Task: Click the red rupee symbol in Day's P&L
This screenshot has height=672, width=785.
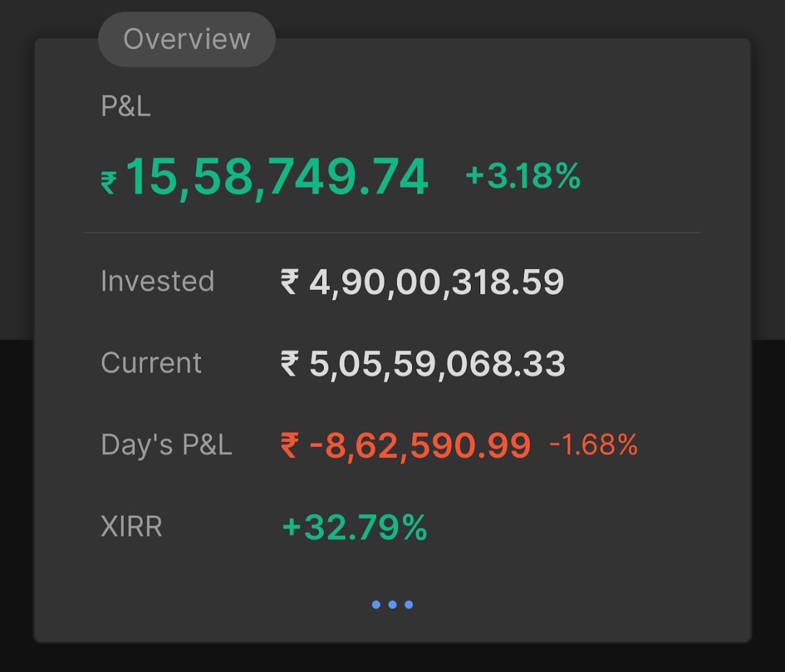Action: [x=289, y=445]
